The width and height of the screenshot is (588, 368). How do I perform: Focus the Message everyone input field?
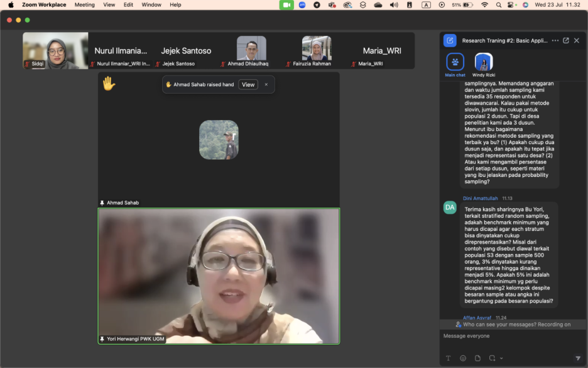tap(513, 336)
